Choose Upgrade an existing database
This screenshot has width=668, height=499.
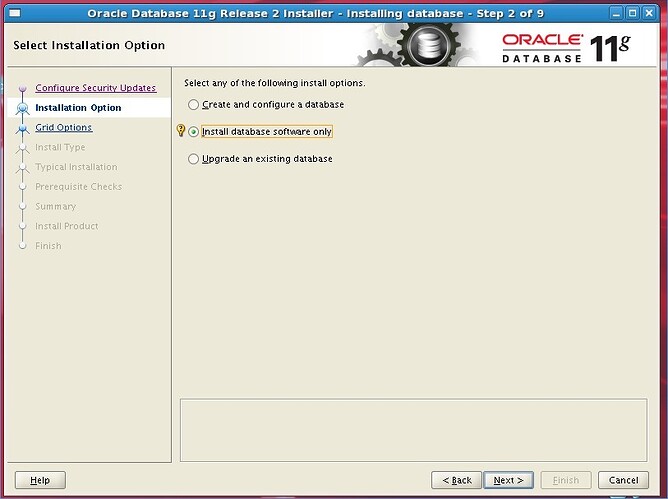(194, 159)
